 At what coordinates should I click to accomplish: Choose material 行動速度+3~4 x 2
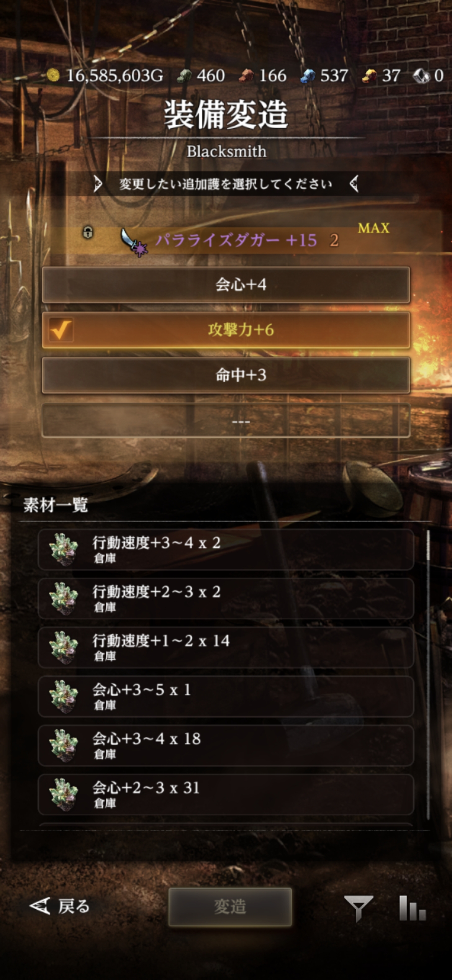pos(226,549)
